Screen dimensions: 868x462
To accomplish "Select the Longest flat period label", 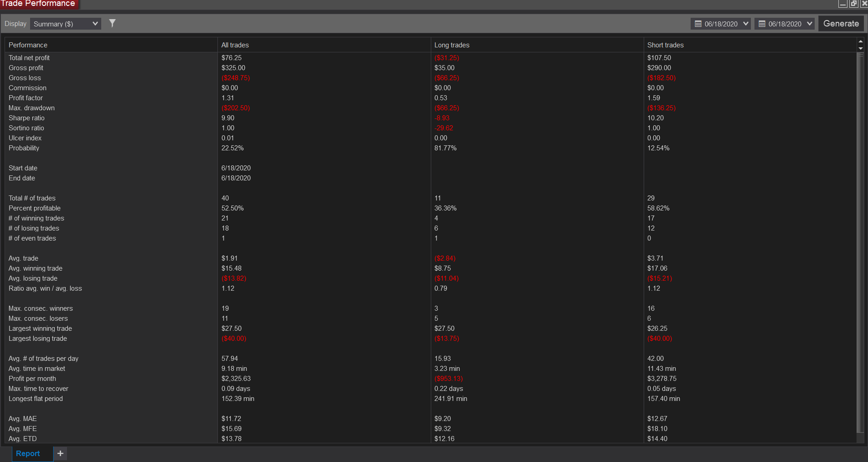I will pos(36,399).
